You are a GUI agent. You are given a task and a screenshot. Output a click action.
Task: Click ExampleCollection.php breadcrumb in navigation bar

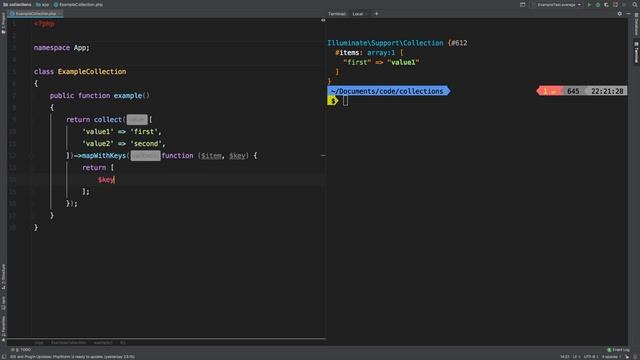pos(78,4)
